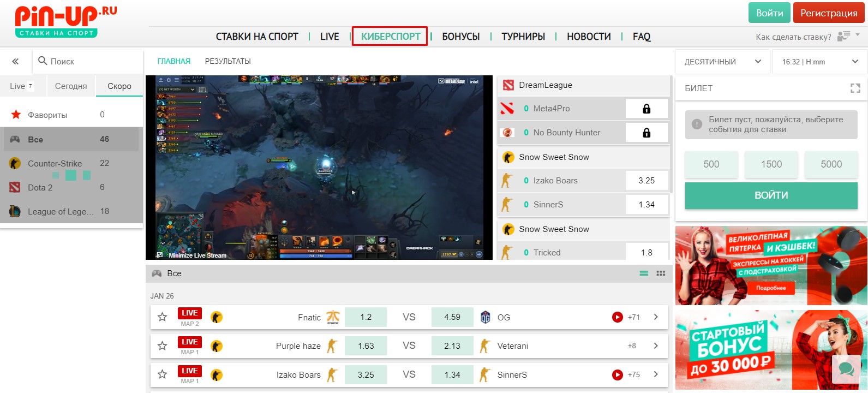Switch to list view icon
Screen dimensions: 868x393
click(644, 273)
